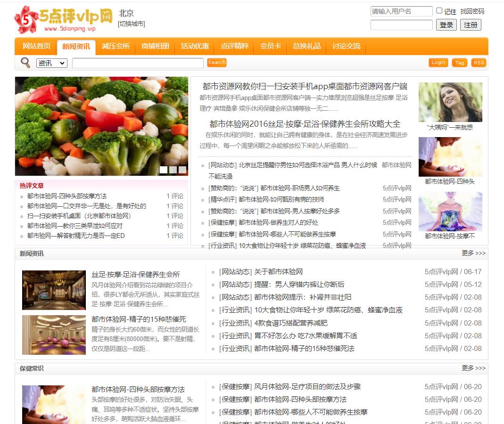504x424 pixels.
Task: Click the 请输入用户名 username input field
Action: point(401,11)
